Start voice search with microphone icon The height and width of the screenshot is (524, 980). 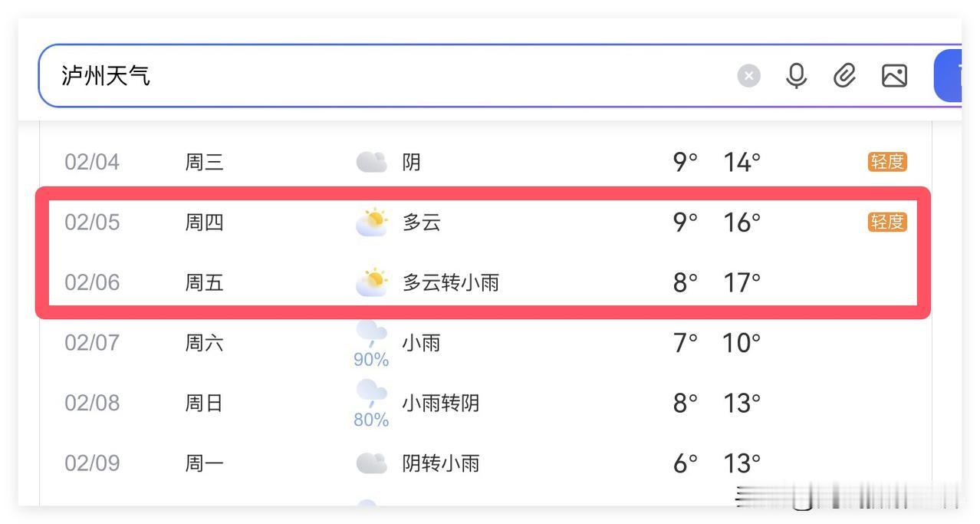[x=797, y=75]
